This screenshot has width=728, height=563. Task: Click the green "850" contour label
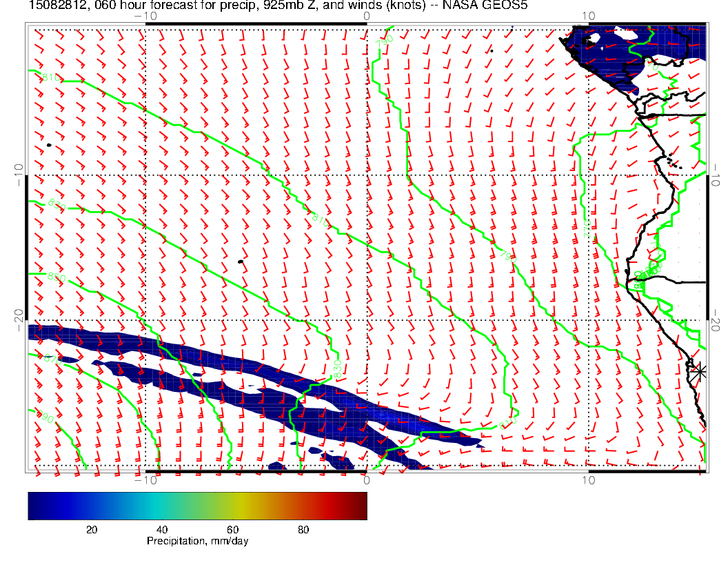[x=57, y=277]
